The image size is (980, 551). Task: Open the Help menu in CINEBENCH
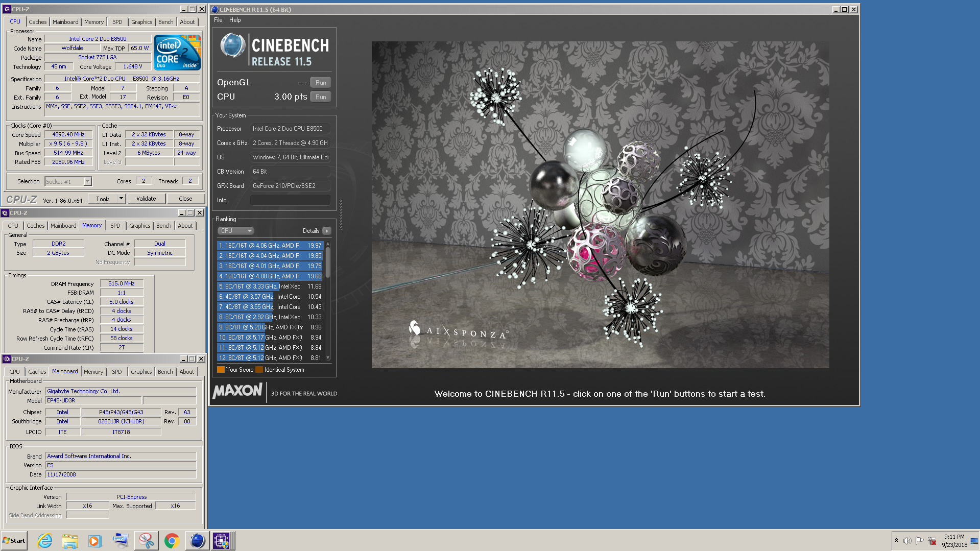coord(235,20)
